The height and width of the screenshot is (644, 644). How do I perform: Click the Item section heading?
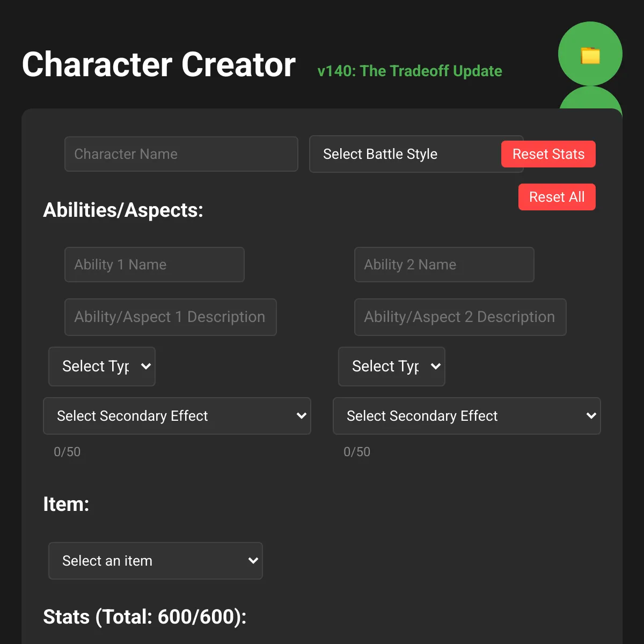point(66,504)
